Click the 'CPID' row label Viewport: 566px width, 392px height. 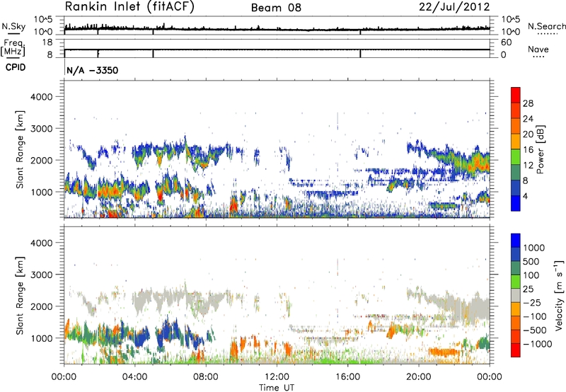[16, 67]
